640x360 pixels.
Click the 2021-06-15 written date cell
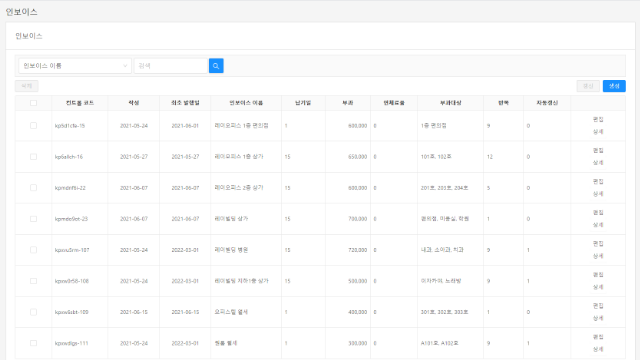coord(134,312)
